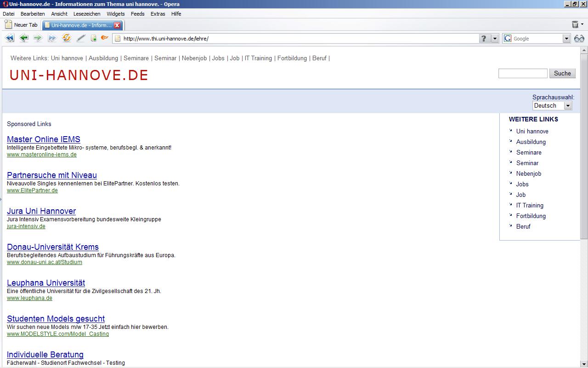
Task: Click the glasses fit-to-width icon
Action: pos(579,39)
